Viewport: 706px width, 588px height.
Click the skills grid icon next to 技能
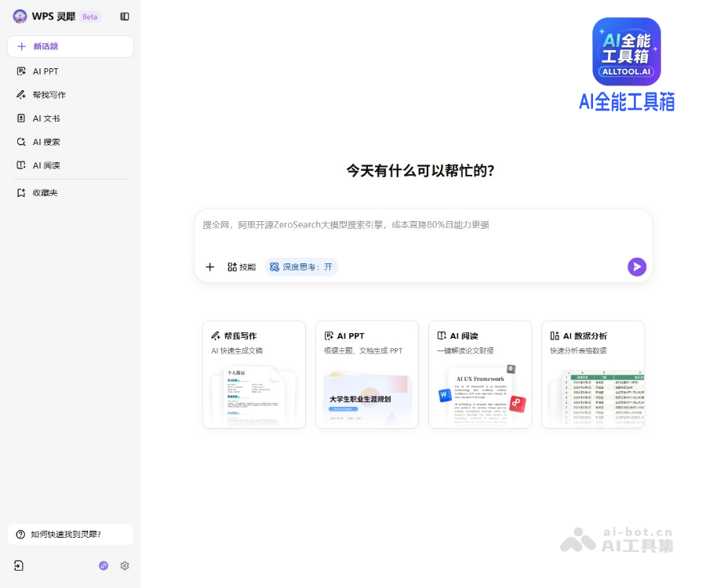coord(232,267)
